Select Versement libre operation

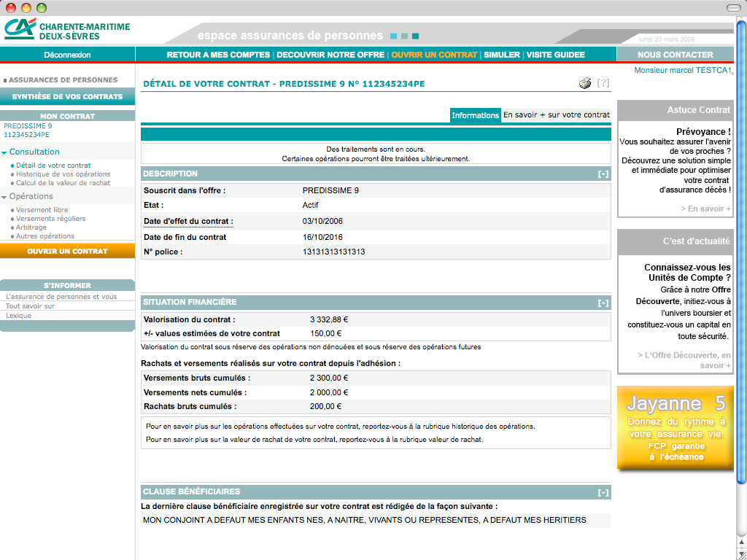[42, 209]
